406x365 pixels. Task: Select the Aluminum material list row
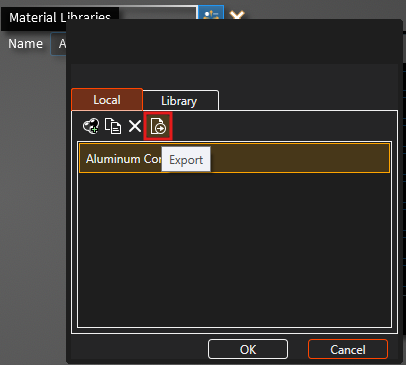tap(234, 158)
